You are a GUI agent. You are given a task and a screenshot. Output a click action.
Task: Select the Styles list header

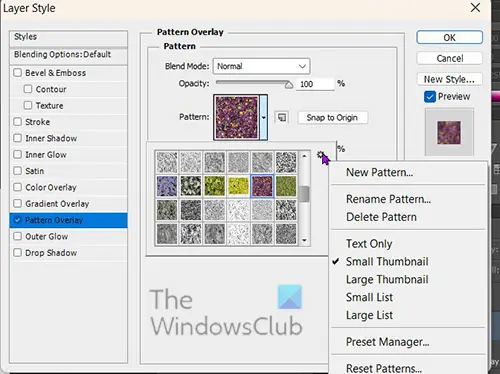[x=68, y=37]
